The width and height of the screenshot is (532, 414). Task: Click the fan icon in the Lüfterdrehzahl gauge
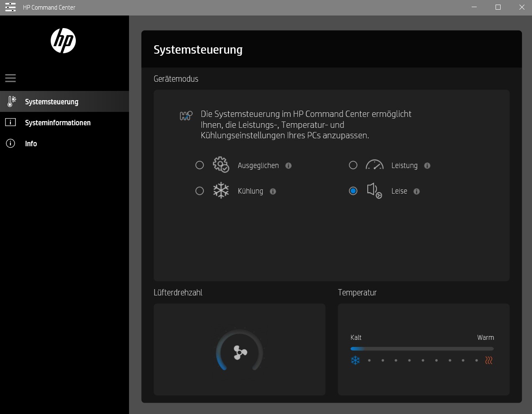click(240, 353)
